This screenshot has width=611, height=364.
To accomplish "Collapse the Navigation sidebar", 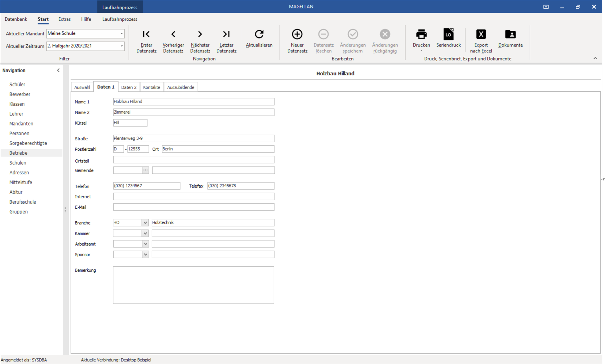I will [58, 70].
